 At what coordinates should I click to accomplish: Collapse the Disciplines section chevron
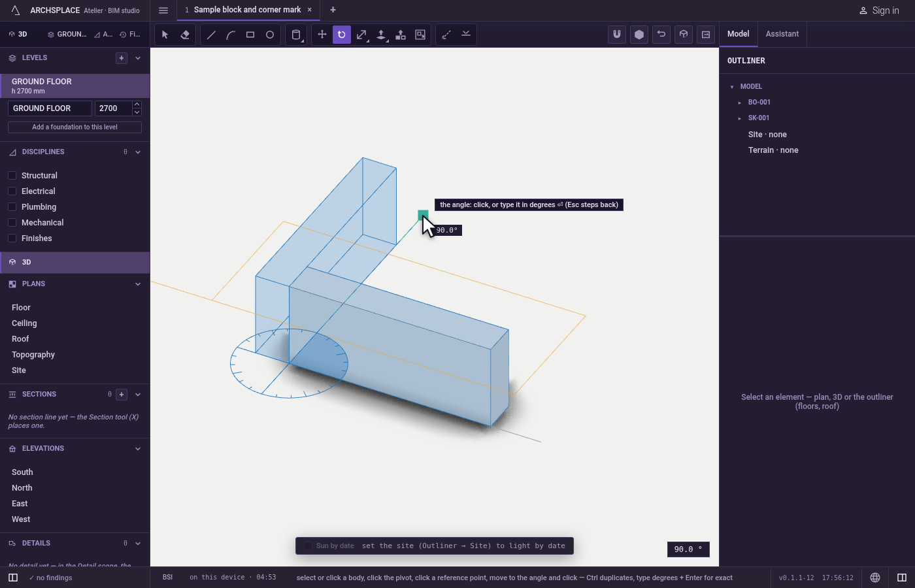pyautogui.click(x=138, y=152)
